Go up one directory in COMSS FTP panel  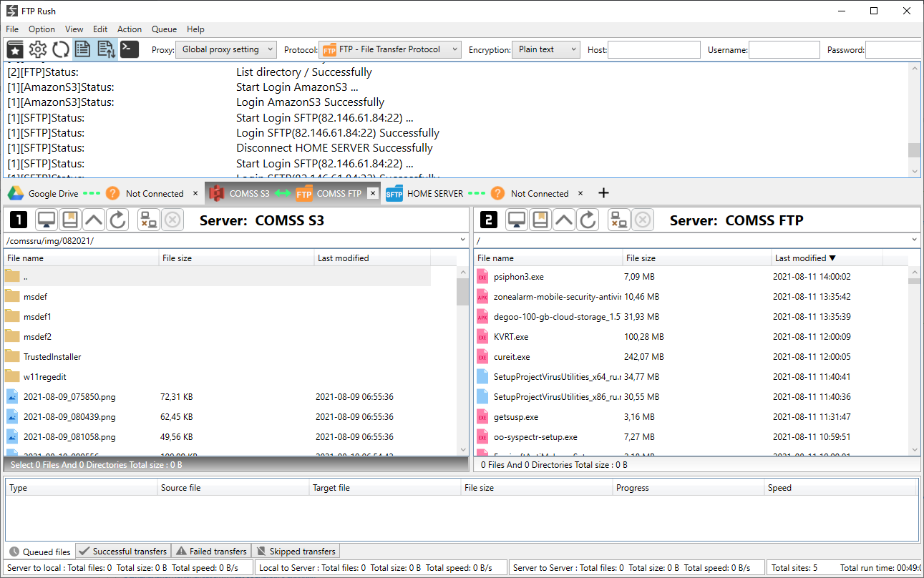pos(565,220)
